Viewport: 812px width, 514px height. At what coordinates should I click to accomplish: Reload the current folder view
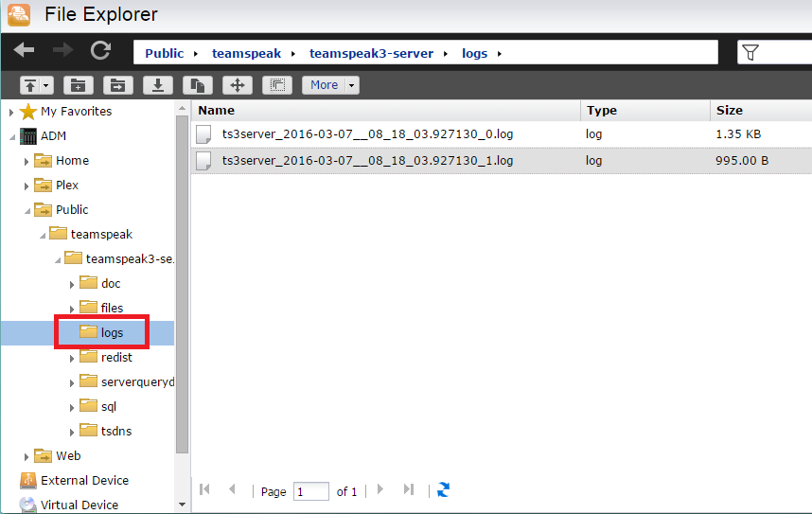click(x=100, y=50)
